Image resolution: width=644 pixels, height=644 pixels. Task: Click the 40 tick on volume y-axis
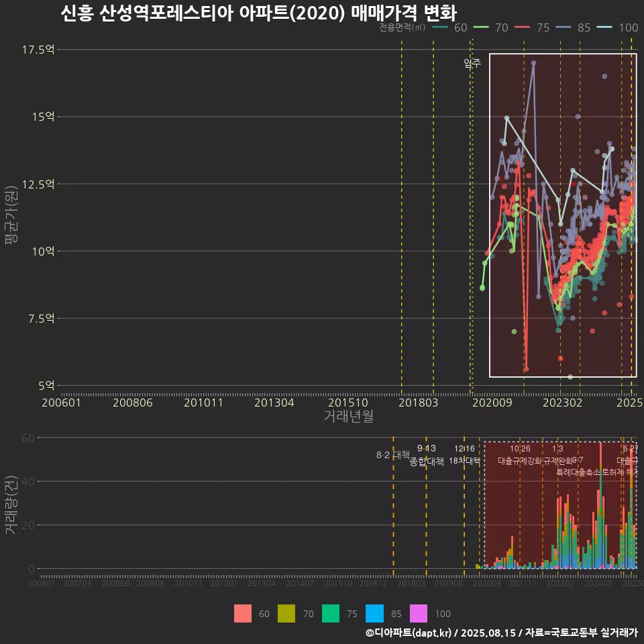click(28, 482)
